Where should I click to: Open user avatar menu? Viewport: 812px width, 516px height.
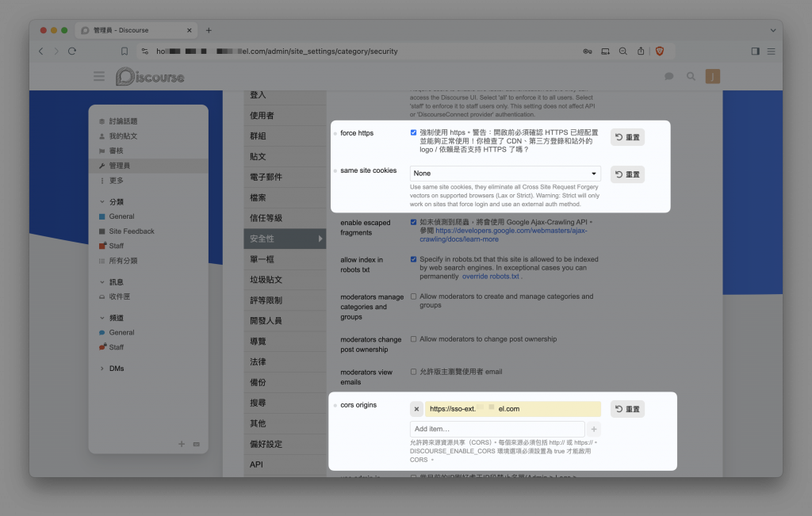713,77
